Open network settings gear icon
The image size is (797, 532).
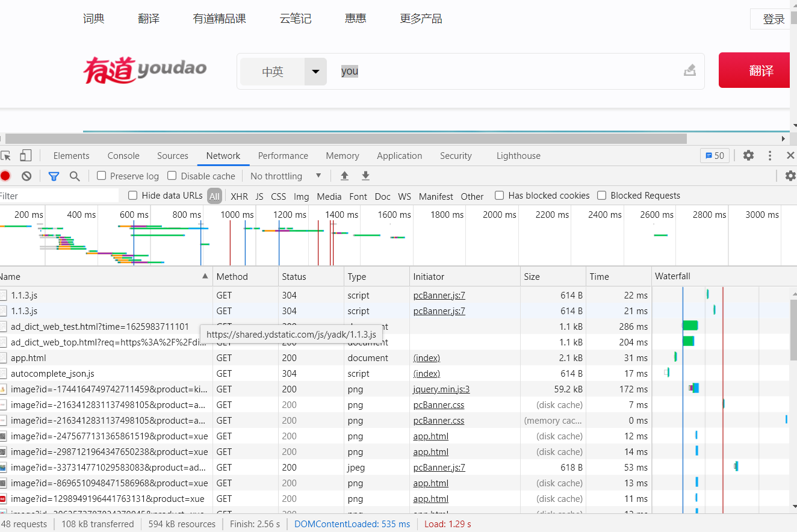[790, 176]
